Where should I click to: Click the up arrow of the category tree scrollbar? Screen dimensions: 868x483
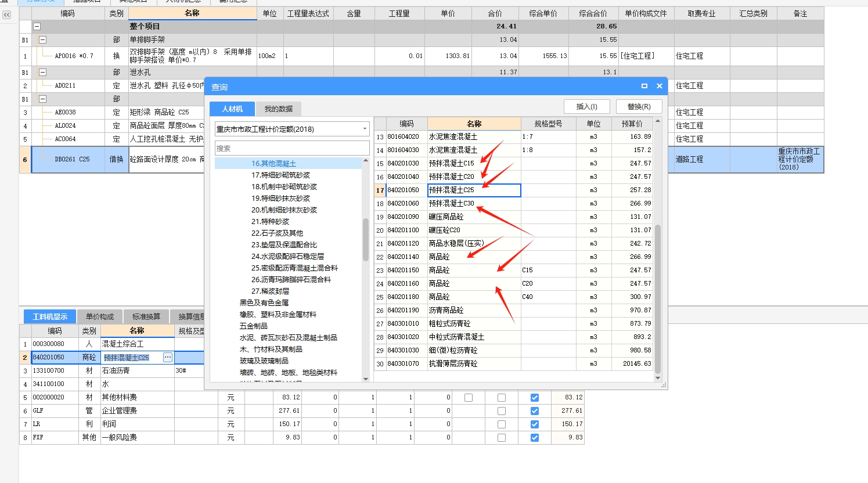pos(366,160)
